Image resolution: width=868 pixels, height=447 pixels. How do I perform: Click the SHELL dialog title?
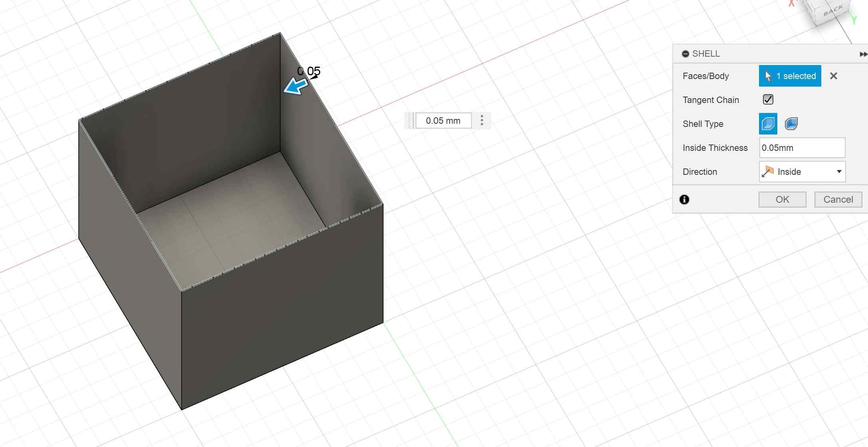point(705,54)
